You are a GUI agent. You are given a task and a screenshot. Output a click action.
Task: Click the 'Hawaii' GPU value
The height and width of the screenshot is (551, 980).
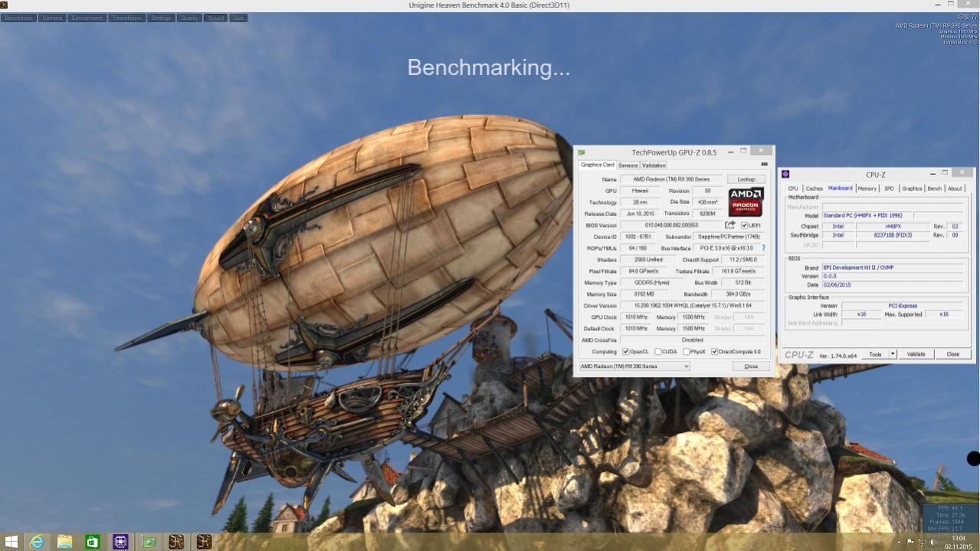[640, 191]
